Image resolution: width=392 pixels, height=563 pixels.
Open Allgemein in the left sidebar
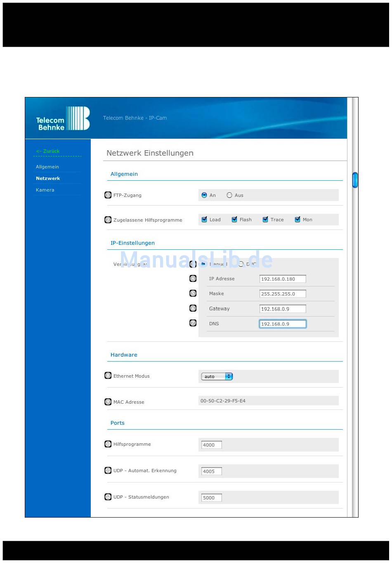(x=47, y=167)
